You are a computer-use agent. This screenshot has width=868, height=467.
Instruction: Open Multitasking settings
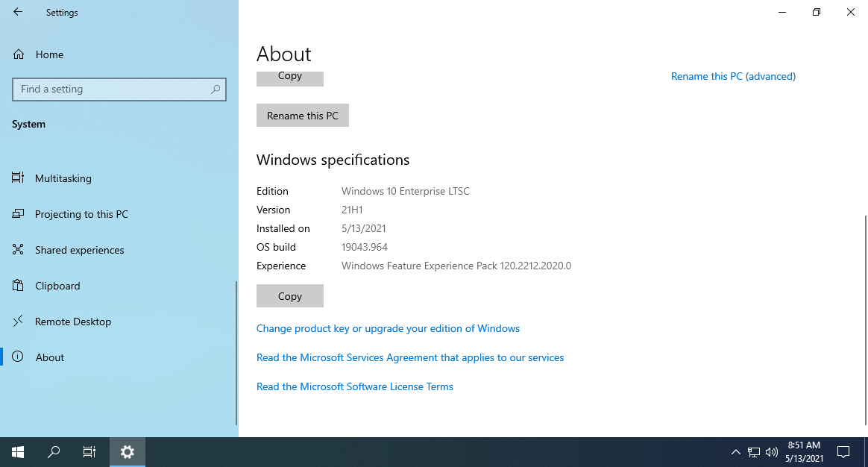tap(63, 178)
